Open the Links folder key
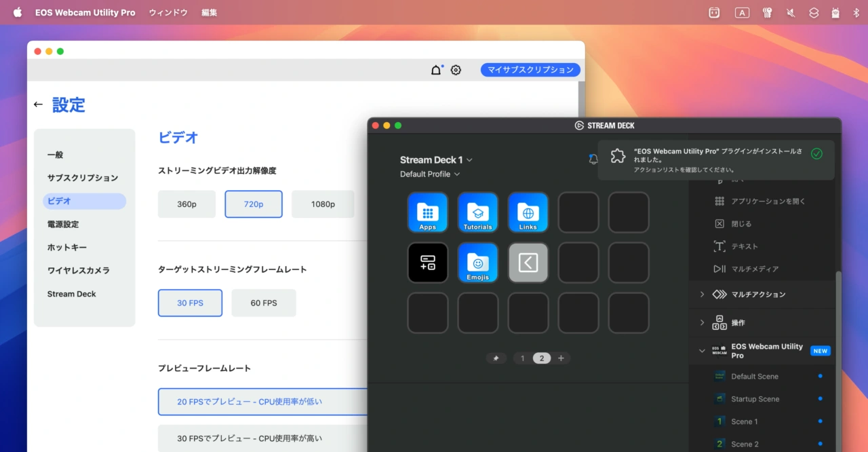868x452 pixels. [528, 212]
